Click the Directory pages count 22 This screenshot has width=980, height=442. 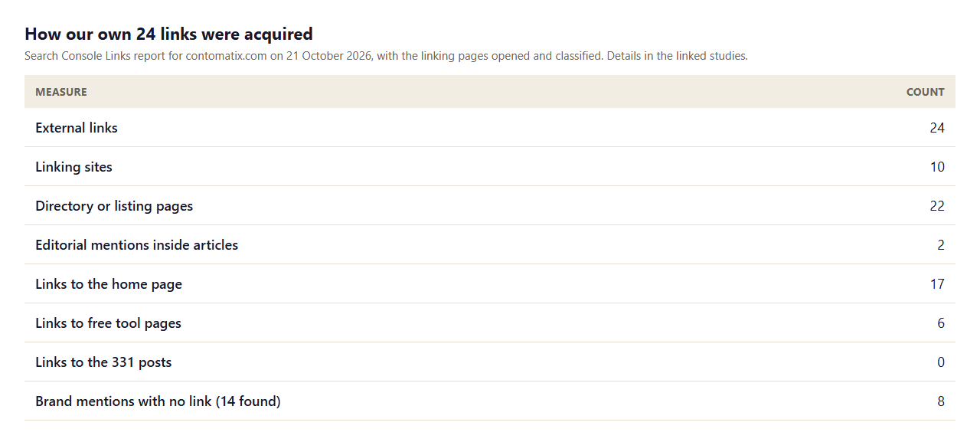point(937,206)
